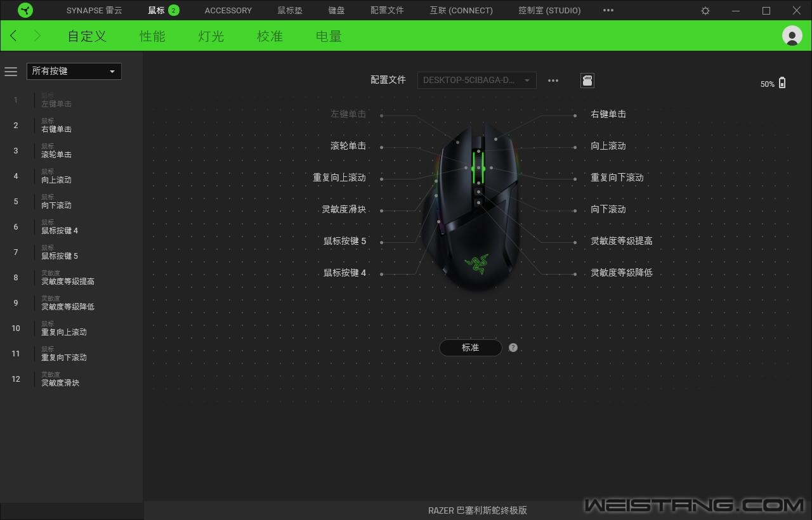Go forward with the right arrow
The image size is (812, 520).
click(x=37, y=36)
